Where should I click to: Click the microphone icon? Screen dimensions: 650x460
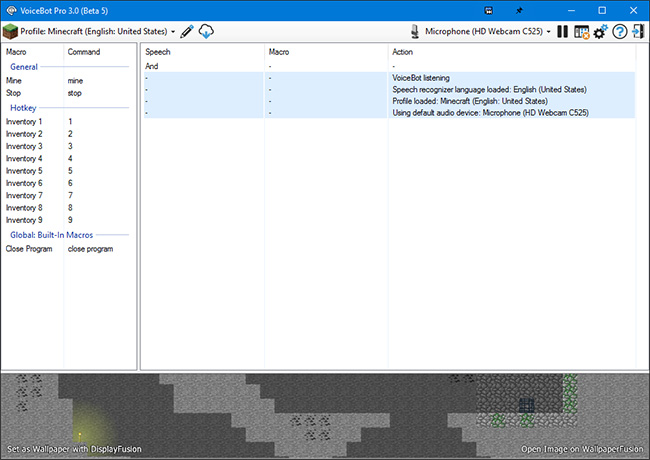point(415,31)
